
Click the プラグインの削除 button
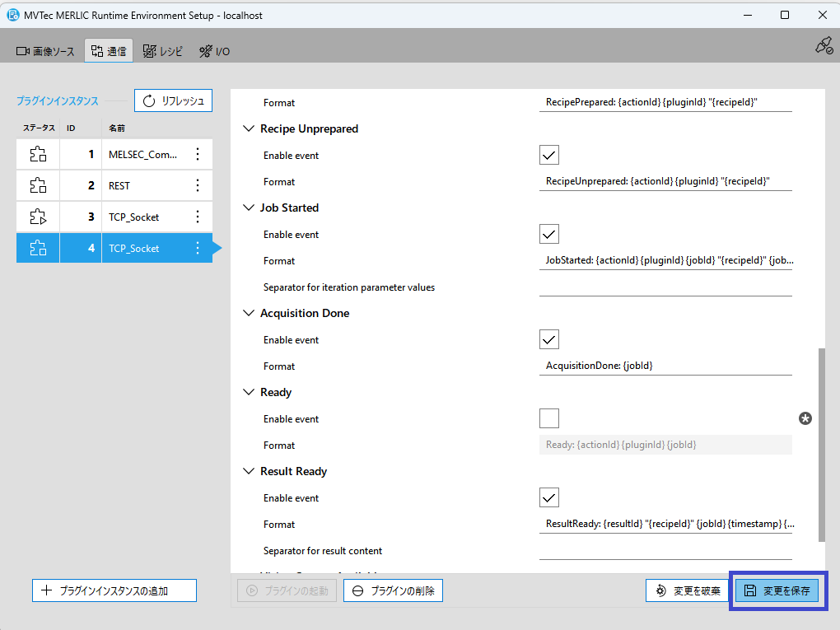pos(393,590)
